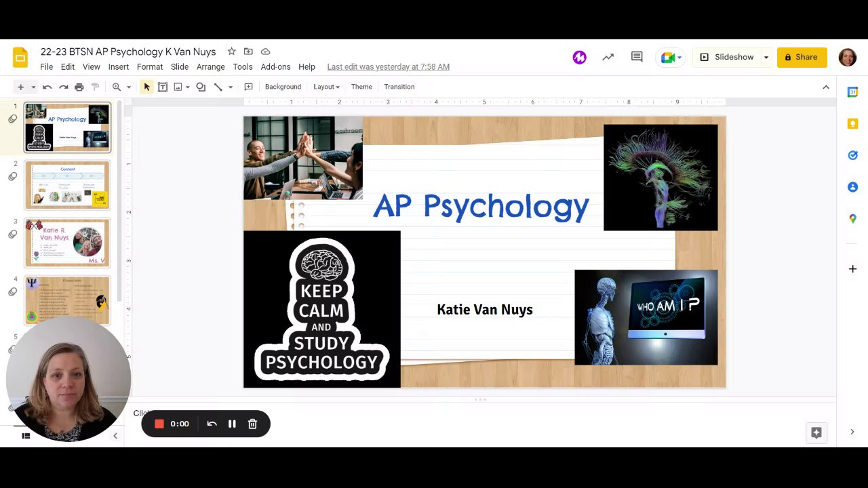
Task: Expand new slide layout dropdown arrow
Action: (33, 87)
